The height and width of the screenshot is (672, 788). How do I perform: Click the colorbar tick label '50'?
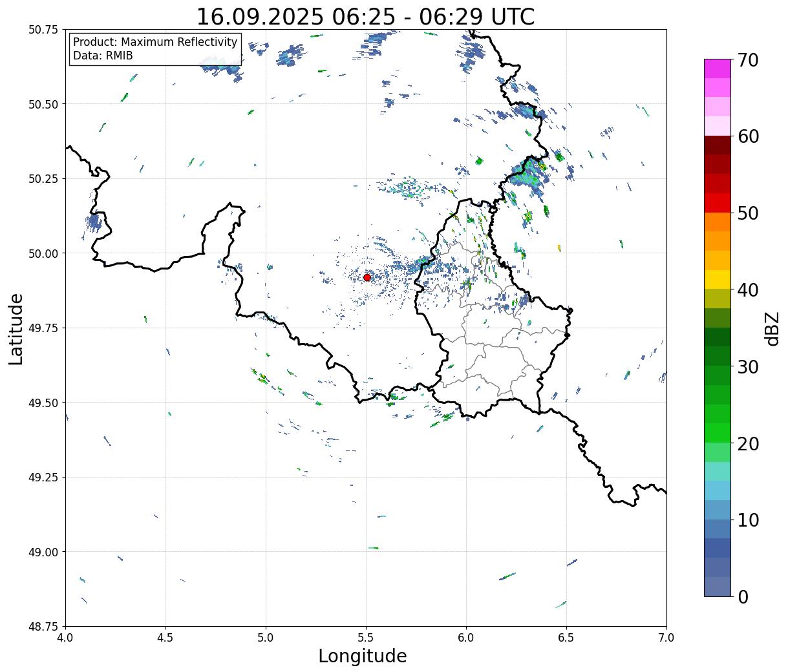[x=748, y=213]
